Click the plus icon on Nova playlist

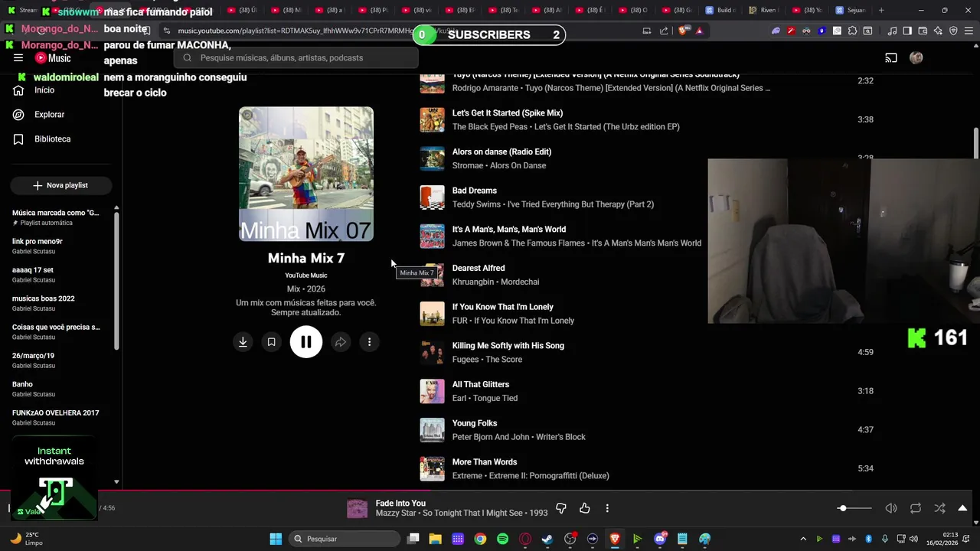tap(38, 185)
